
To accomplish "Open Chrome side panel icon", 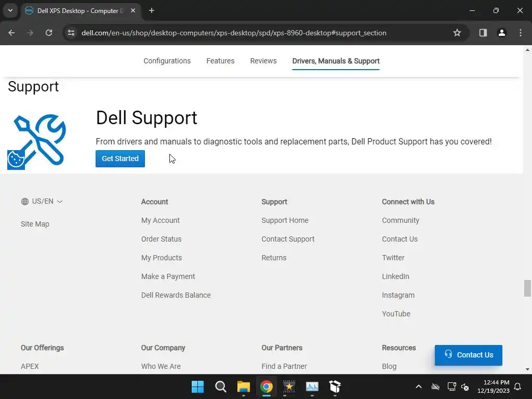I will pyautogui.click(x=483, y=33).
